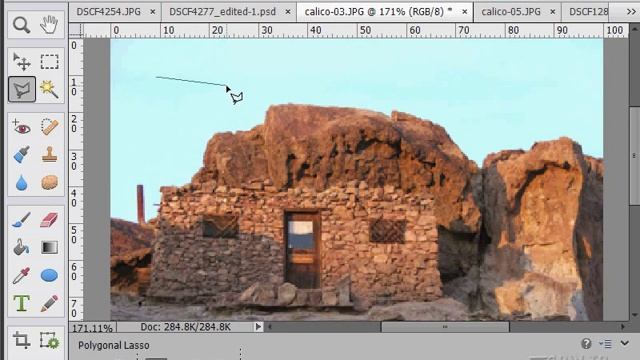The width and height of the screenshot is (640, 360).
Task: Switch to calico-05.JPG tab
Action: (510, 12)
